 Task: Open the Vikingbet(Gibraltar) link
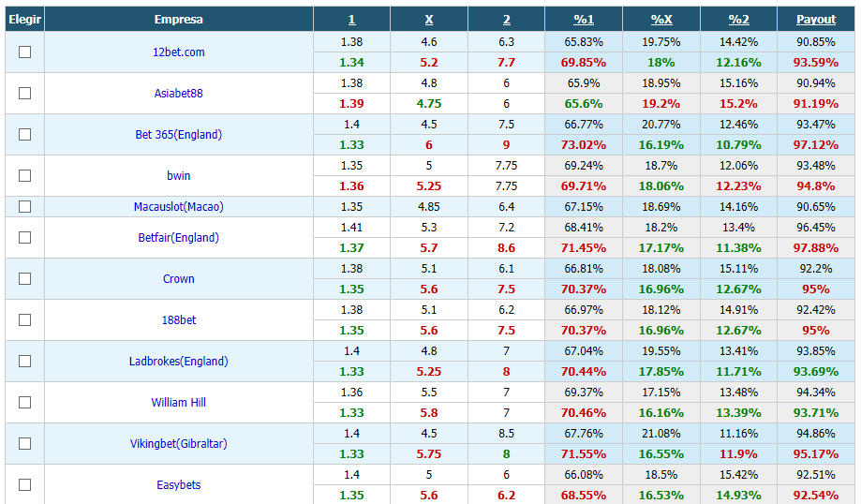click(x=178, y=444)
